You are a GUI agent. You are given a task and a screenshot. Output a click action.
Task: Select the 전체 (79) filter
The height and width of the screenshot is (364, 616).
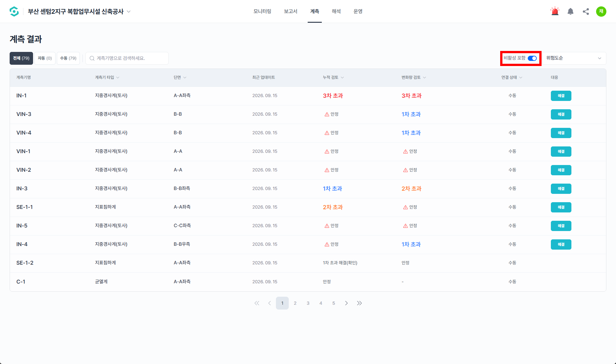21,58
